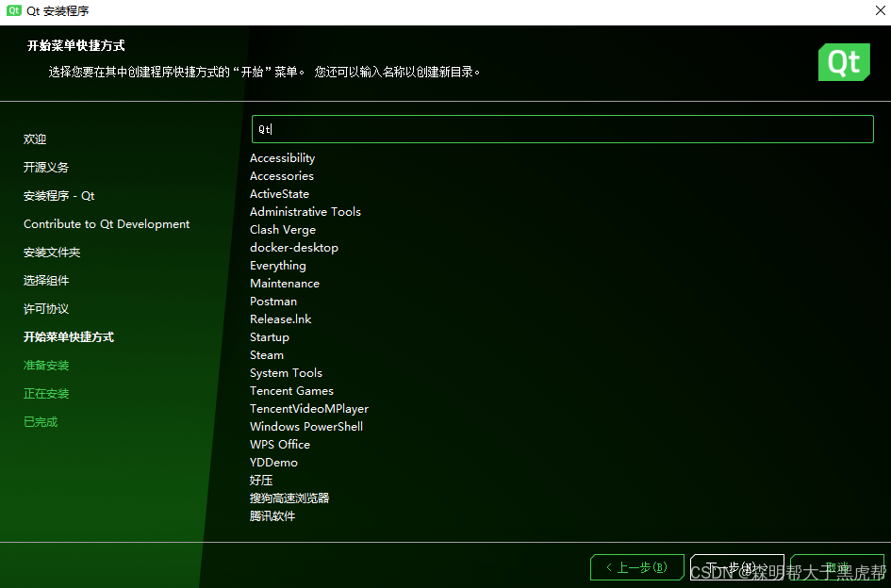This screenshot has width=891, height=588.
Task: Select the Accessibility folder
Action: [x=283, y=158]
